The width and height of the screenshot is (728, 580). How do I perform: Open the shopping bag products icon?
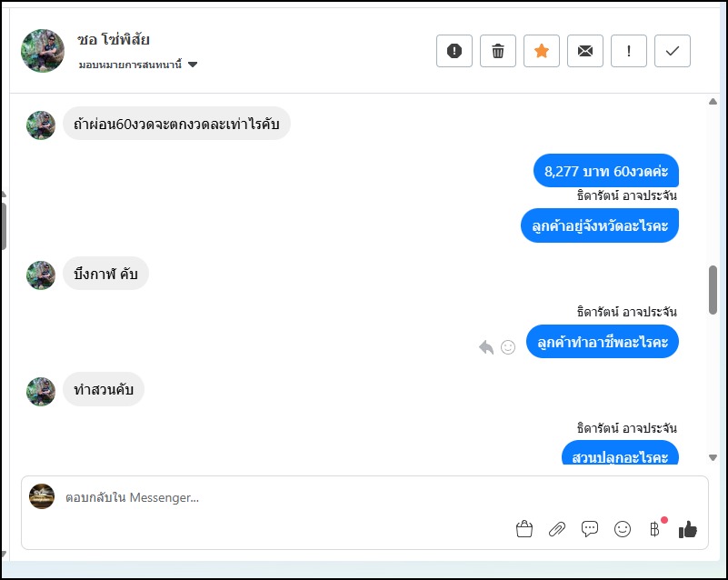[524, 529]
